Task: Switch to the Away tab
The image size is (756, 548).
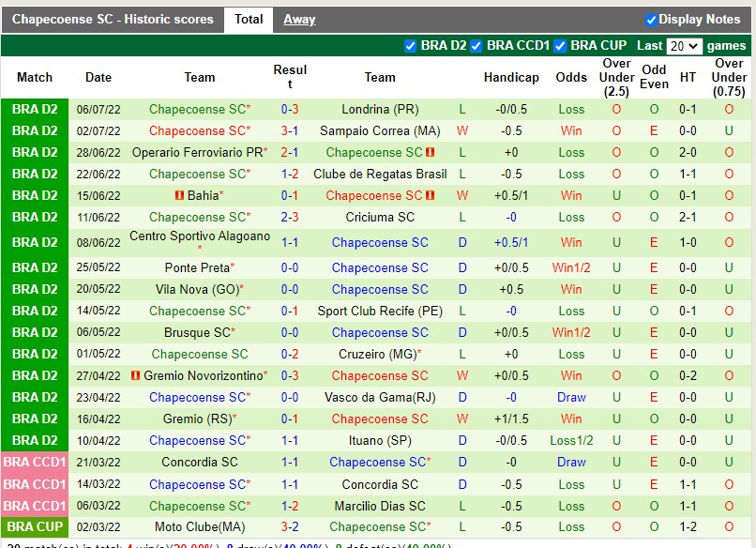Action: coord(298,19)
